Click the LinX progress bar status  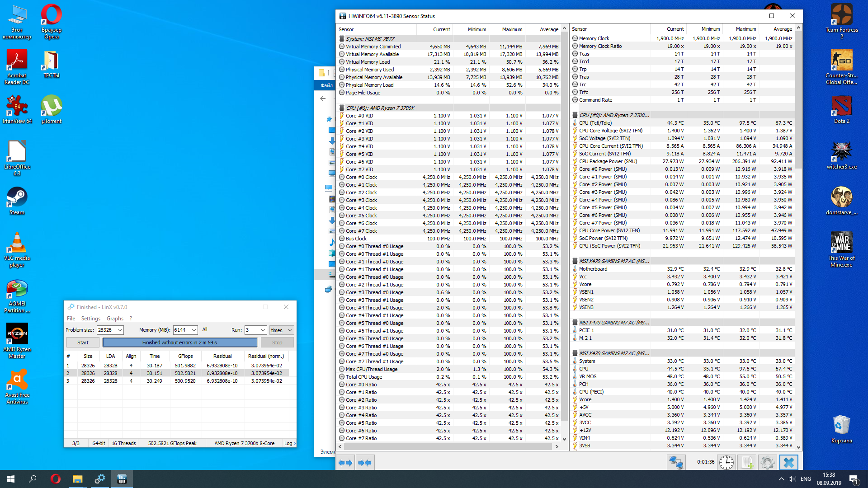coord(180,343)
